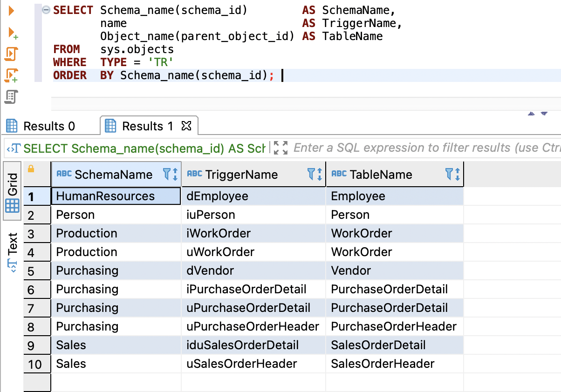Collapse the SELECT statement fold marker
561x392 pixels.
(x=46, y=10)
